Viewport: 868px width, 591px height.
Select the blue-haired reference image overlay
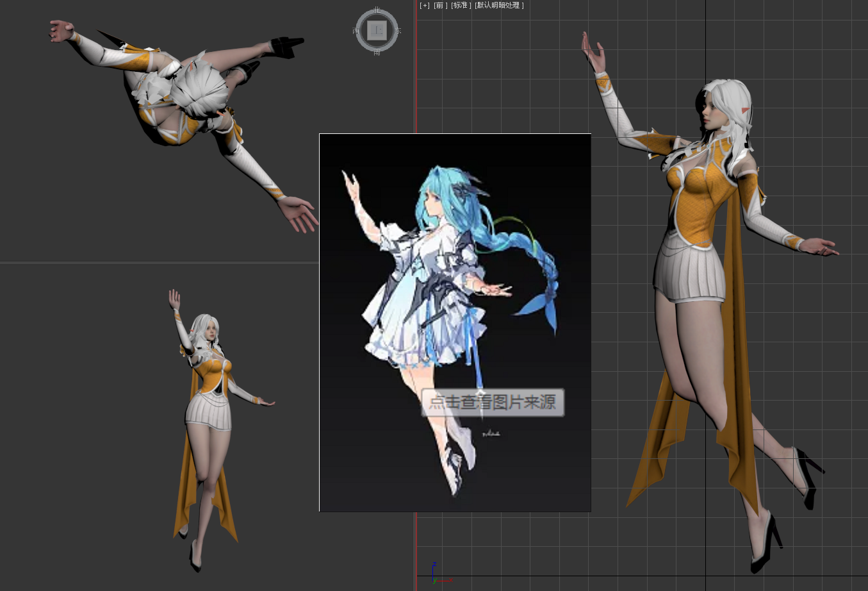click(x=455, y=322)
